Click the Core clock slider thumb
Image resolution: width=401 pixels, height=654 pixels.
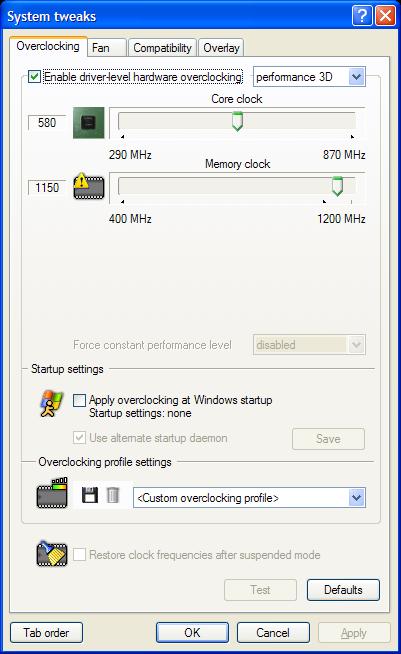237,121
